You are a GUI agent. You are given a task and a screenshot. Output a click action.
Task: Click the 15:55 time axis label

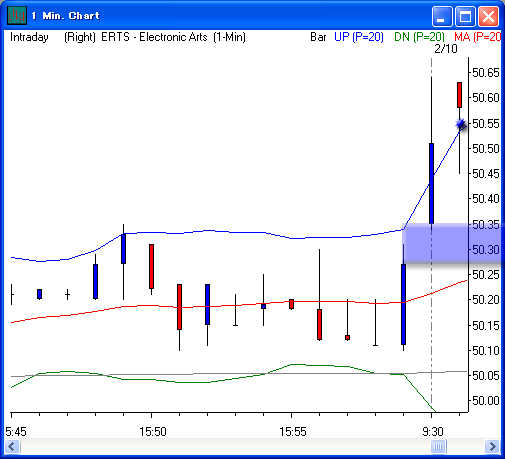point(293,432)
